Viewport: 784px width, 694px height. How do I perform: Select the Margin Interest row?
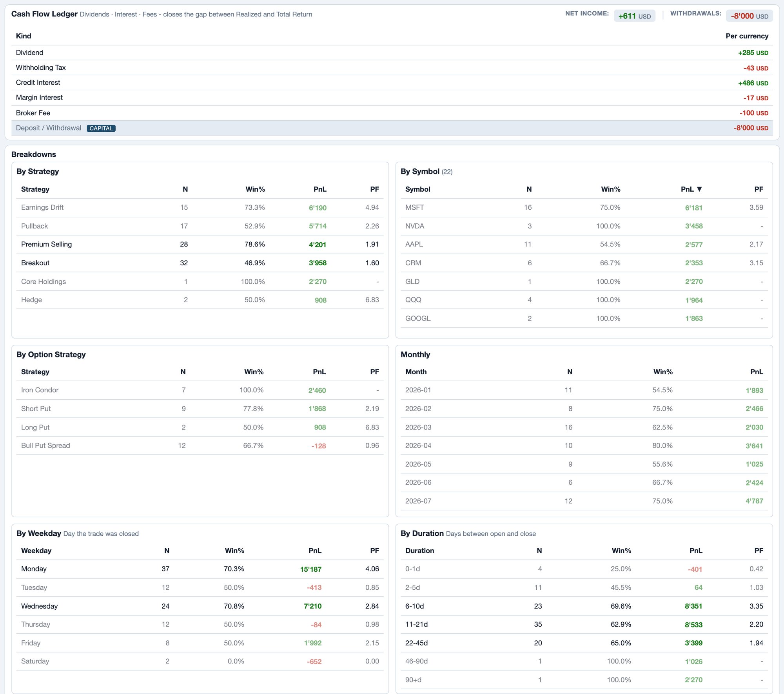(x=392, y=98)
